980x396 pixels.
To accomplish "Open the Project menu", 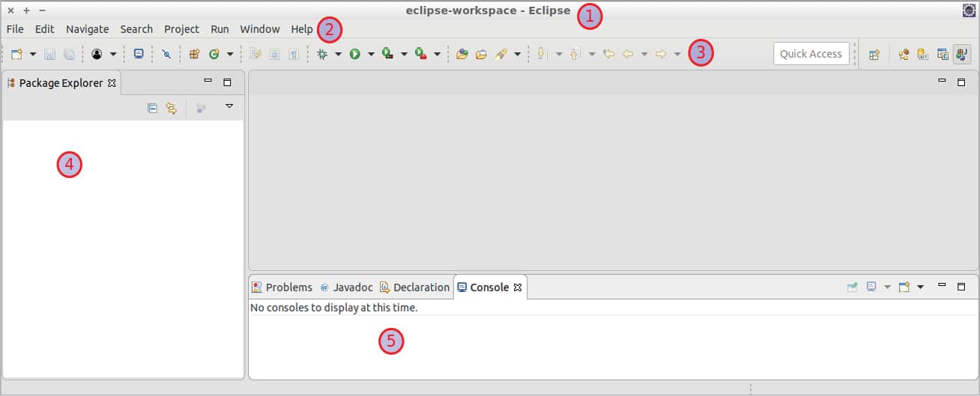I will pos(182,29).
